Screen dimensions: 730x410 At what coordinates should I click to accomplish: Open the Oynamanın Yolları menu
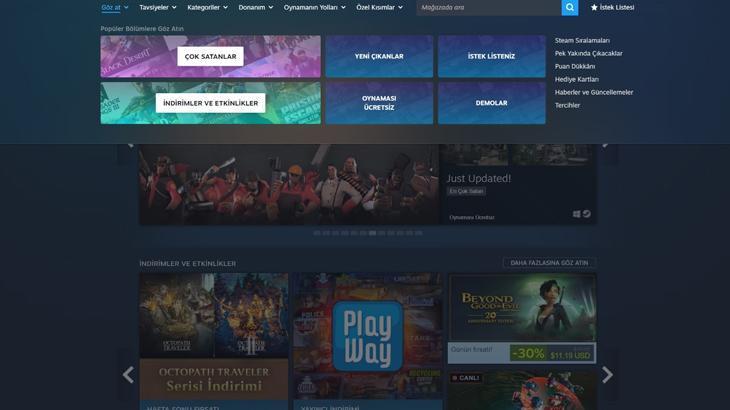(x=314, y=7)
